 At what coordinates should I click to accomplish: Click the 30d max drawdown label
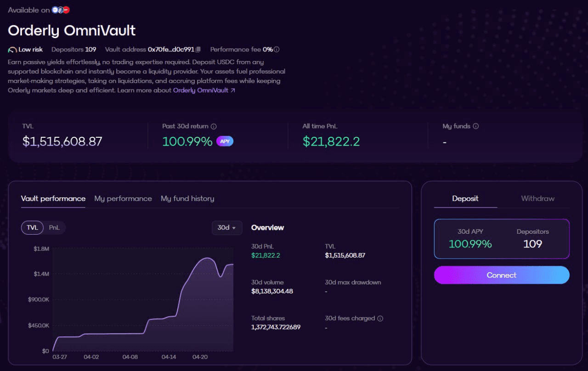coord(353,282)
